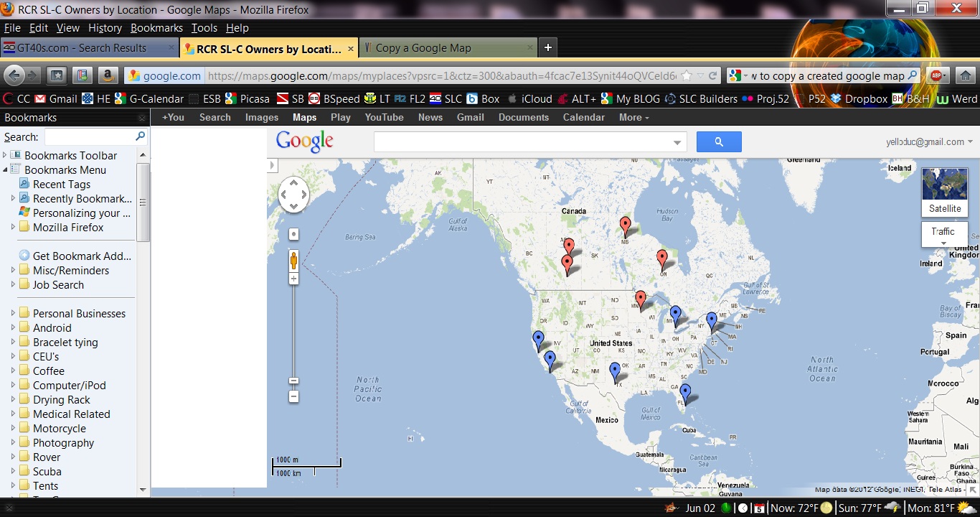Zoom in with the map plus button
The height and width of the screenshot is (517, 980).
(293, 279)
